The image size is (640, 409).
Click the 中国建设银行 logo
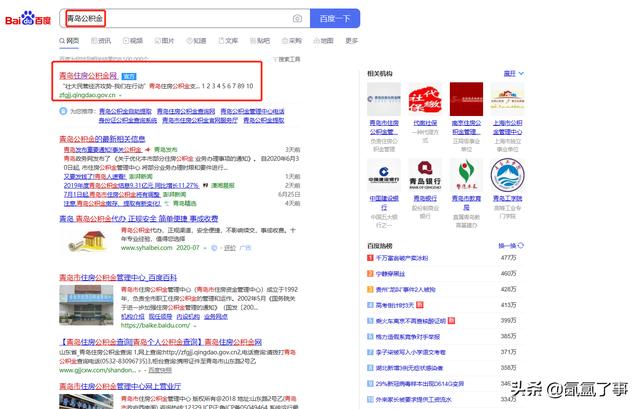(384, 175)
